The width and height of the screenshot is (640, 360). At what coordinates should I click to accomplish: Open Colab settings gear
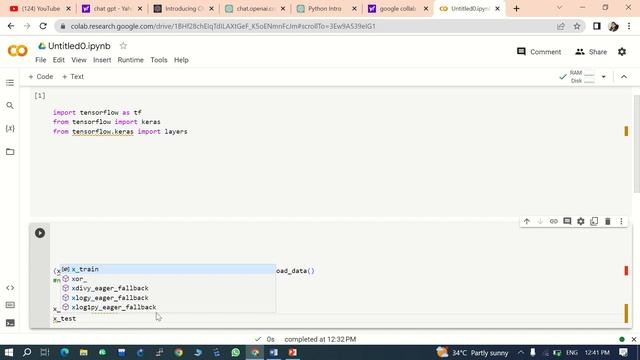click(622, 52)
